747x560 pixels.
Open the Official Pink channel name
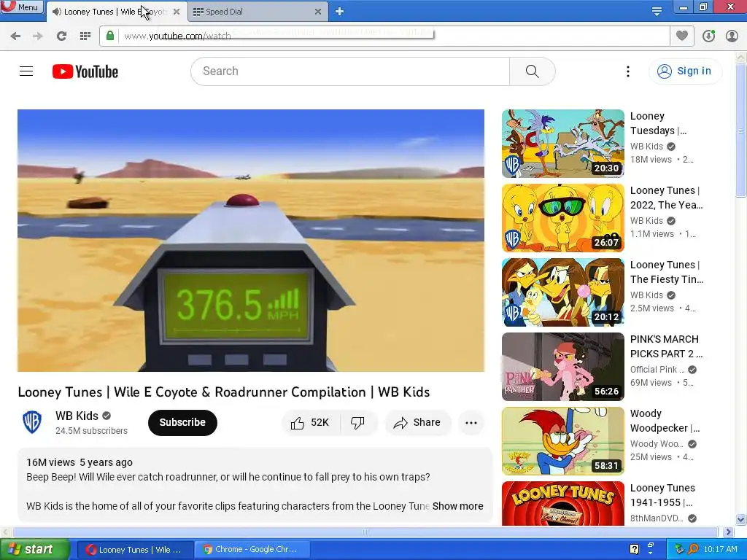pyautogui.click(x=657, y=370)
